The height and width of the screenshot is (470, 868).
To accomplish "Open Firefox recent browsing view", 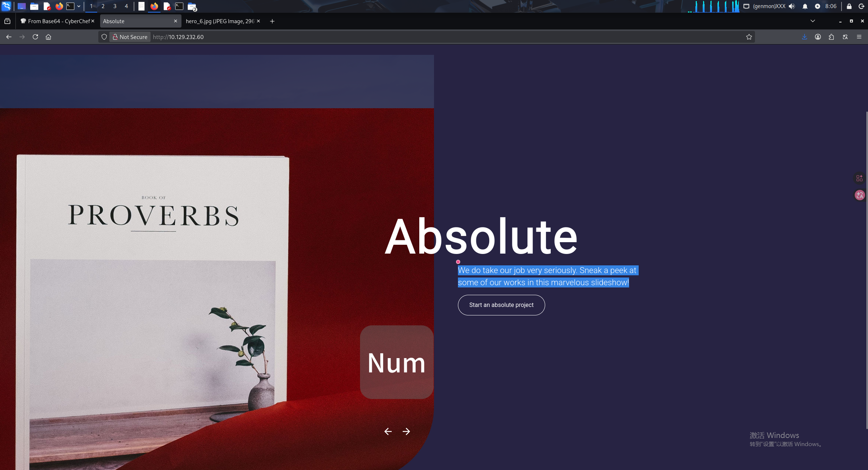I will click(7, 21).
